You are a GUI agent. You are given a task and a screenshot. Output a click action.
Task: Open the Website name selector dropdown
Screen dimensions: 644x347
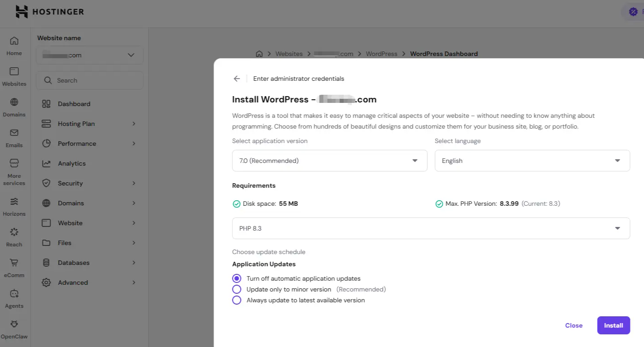pos(90,55)
